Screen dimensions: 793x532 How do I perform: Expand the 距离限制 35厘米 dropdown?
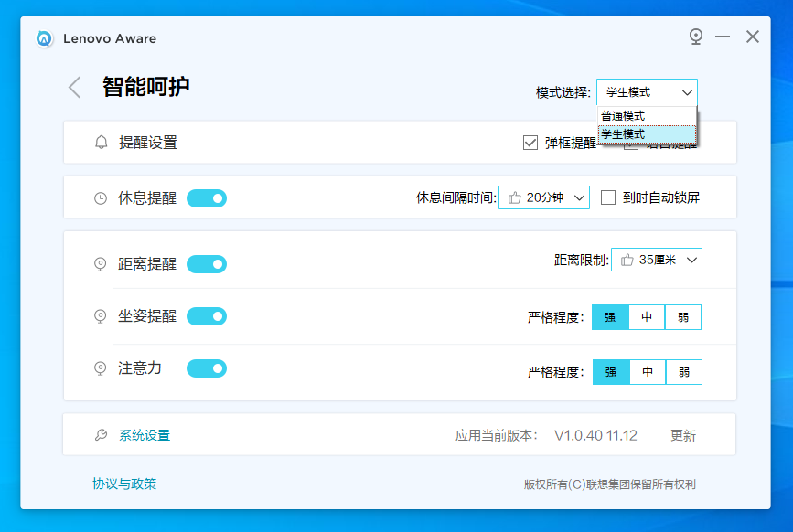pos(657,261)
